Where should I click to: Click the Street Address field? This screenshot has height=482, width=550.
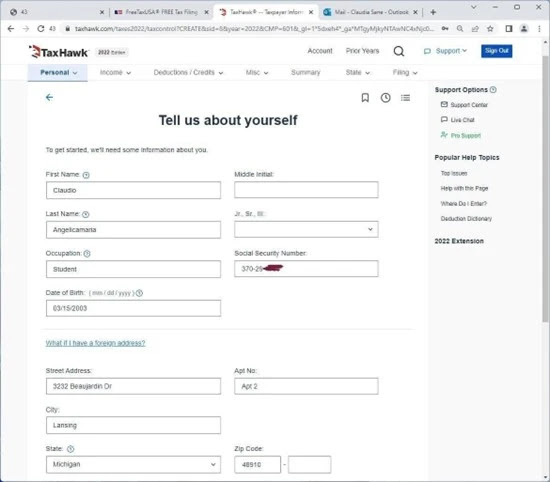coord(133,386)
